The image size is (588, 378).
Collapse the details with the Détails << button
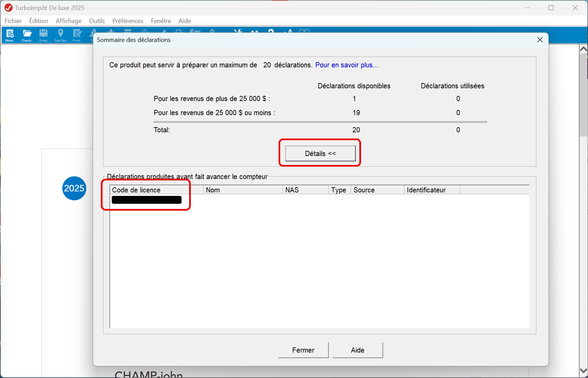pos(320,154)
